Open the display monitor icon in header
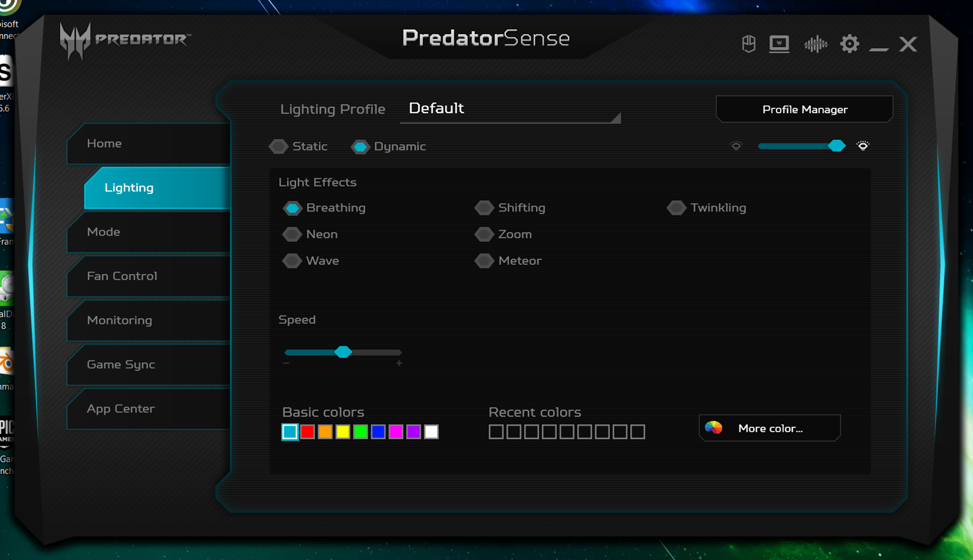Viewport: 973px width, 560px height. point(779,44)
